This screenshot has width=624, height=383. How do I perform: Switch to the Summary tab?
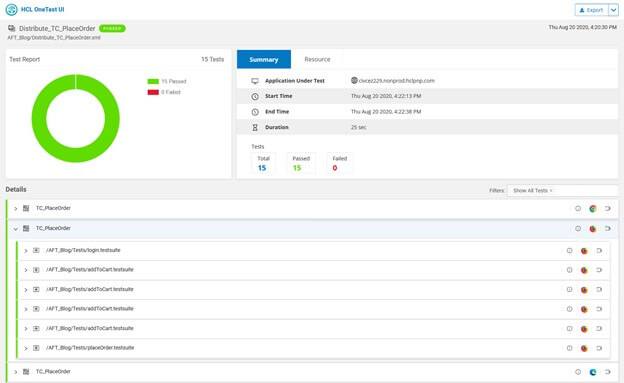(264, 59)
